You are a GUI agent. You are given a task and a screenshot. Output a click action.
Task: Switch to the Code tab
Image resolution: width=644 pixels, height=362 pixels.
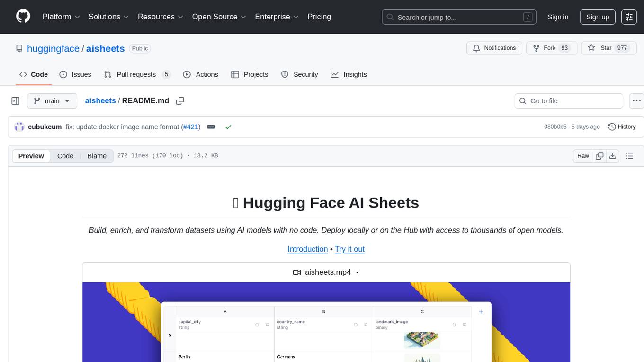(x=34, y=74)
